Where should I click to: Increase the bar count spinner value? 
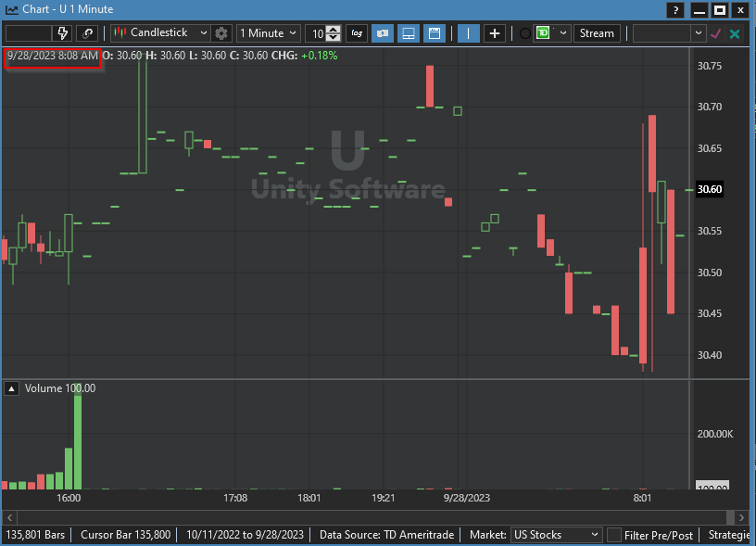(334, 30)
